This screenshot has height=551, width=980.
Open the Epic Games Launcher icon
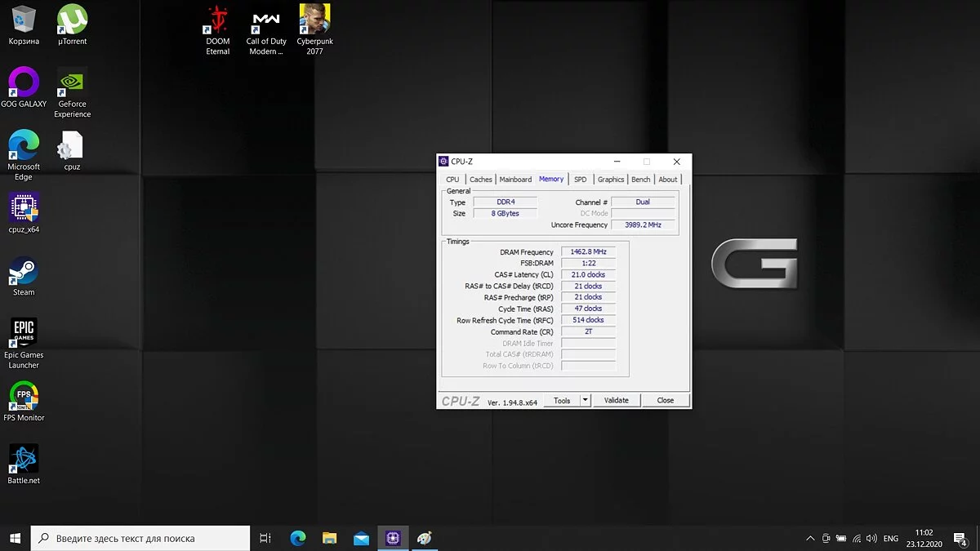point(24,334)
